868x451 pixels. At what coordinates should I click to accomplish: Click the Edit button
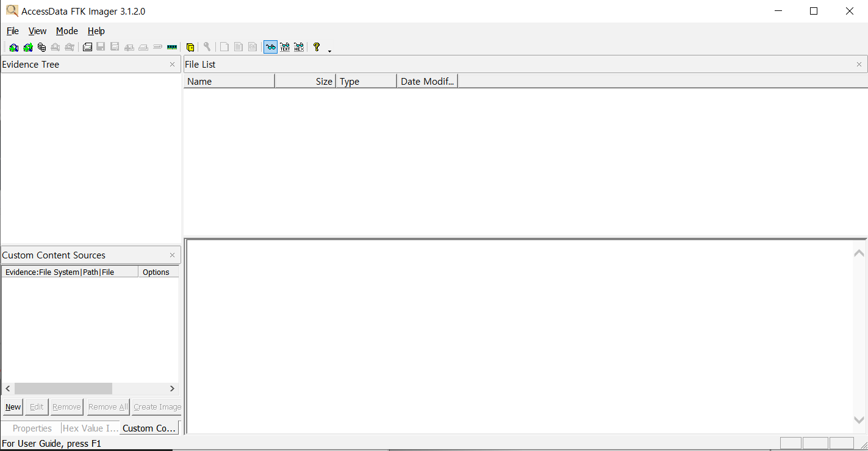pyautogui.click(x=37, y=407)
